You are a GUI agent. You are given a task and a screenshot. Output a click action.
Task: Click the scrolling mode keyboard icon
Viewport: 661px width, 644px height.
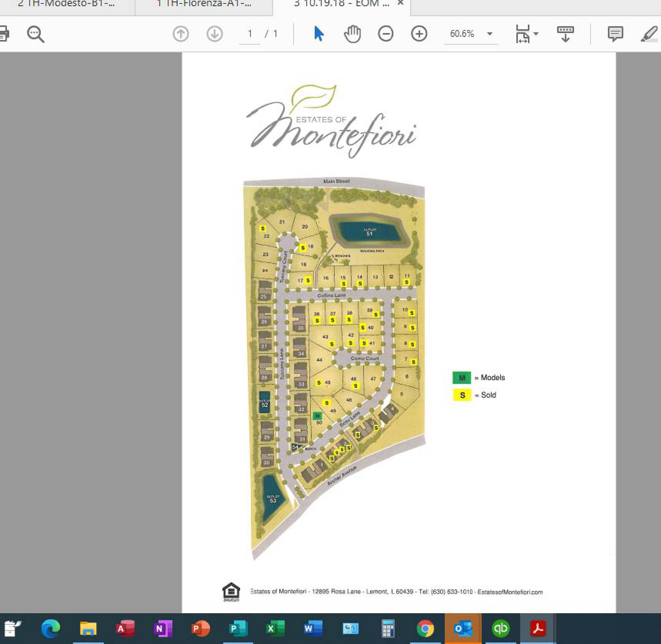pos(565,34)
